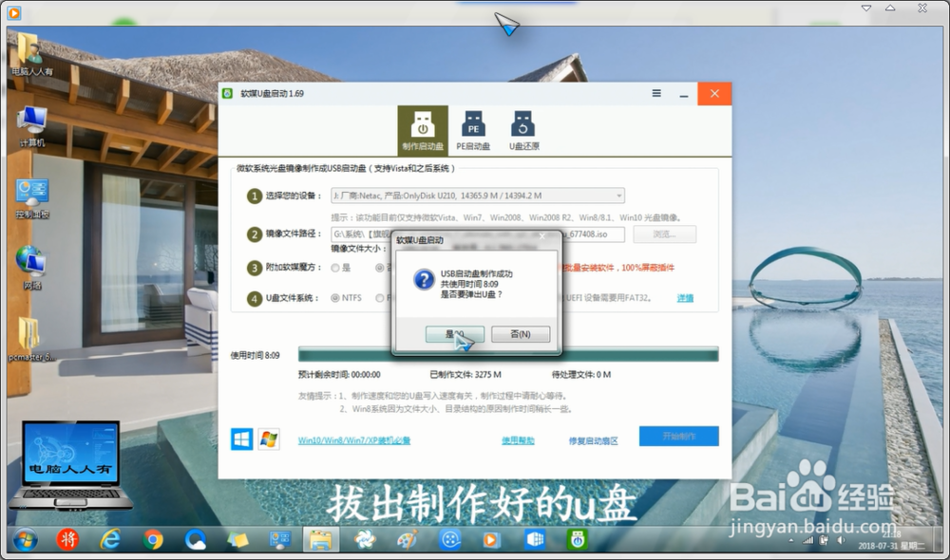This screenshot has height=560, width=950.
Task: Click the 浏览 browse button
Action: [665, 234]
